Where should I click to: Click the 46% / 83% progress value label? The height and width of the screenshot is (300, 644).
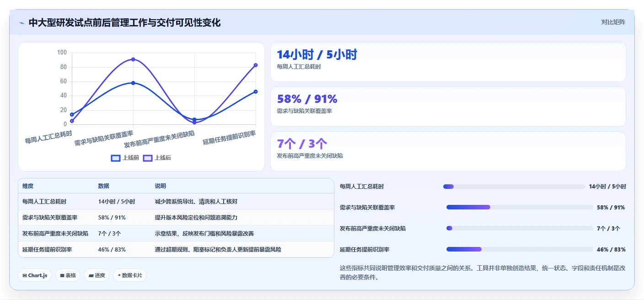coord(611,250)
